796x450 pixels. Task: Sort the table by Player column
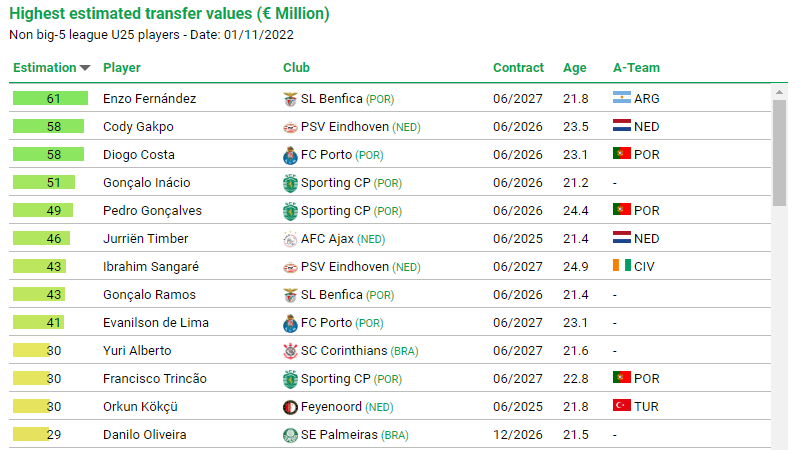click(122, 68)
